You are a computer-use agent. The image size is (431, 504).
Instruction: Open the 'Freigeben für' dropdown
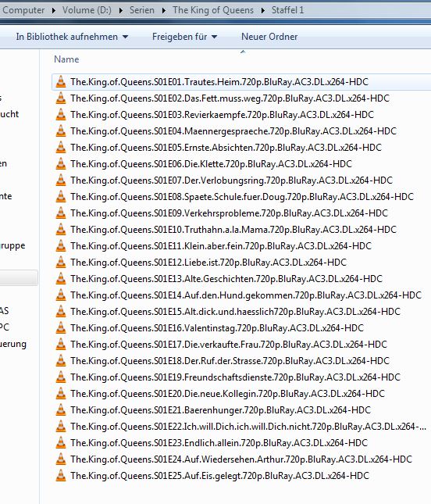(x=184, y=37)
